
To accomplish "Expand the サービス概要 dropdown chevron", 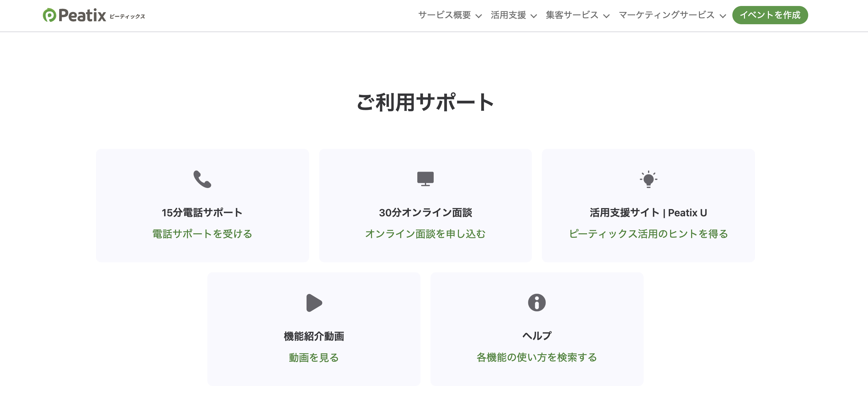I will coord(479,15).
